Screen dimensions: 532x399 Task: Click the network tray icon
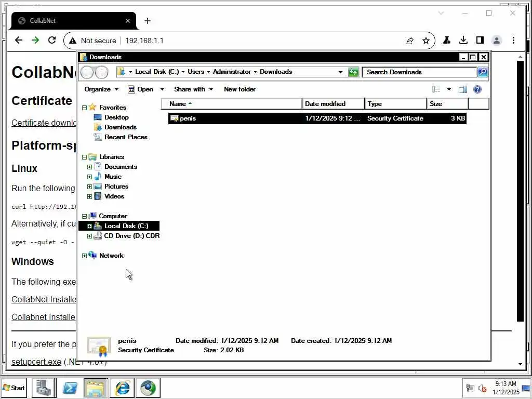point(470,388)
